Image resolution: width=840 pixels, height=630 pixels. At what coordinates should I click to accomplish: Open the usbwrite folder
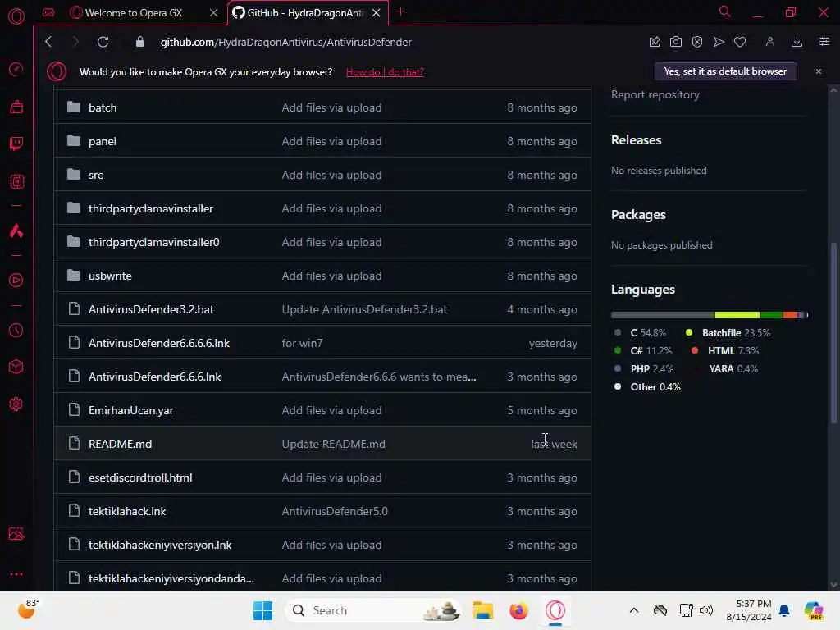[110, 276]
